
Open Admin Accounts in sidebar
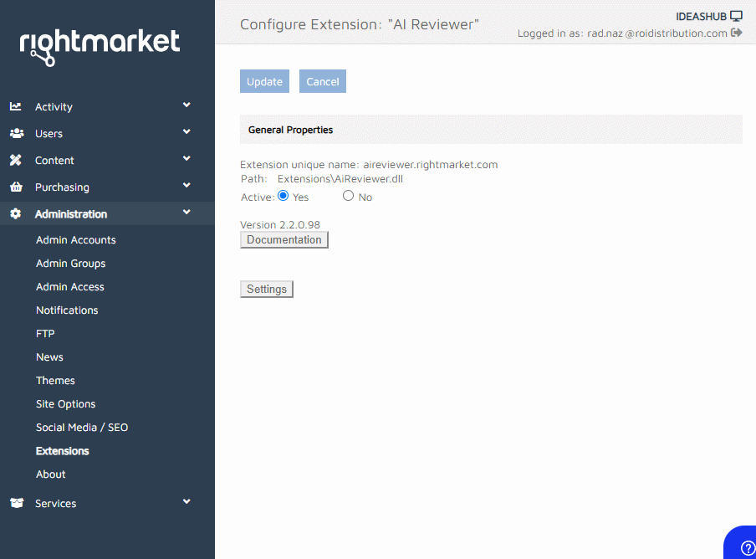(x=76, y=240)
